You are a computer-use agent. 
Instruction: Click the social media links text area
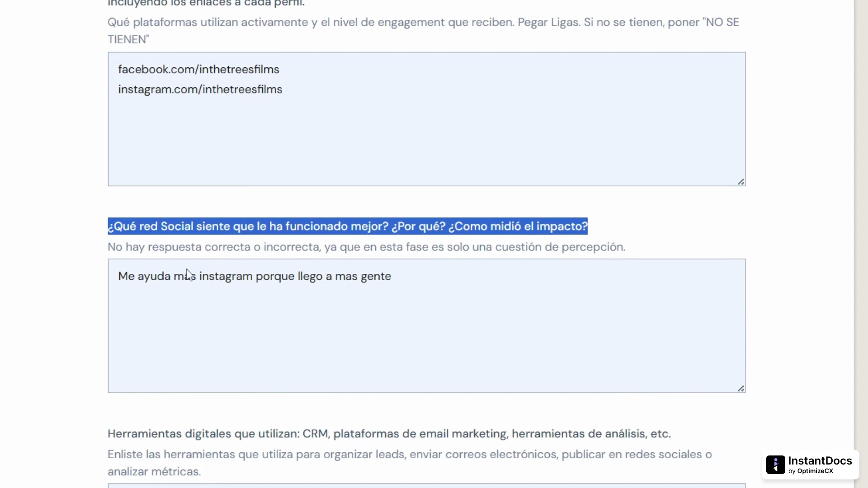426,119
